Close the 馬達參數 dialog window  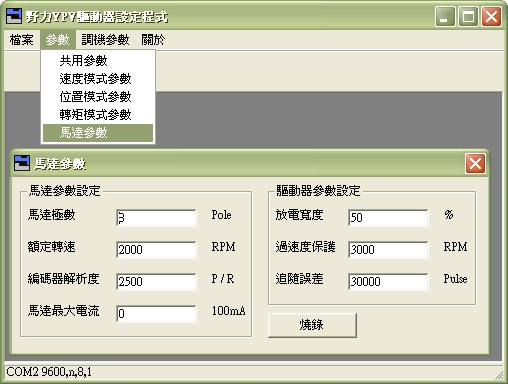click(x=475, y=164)
